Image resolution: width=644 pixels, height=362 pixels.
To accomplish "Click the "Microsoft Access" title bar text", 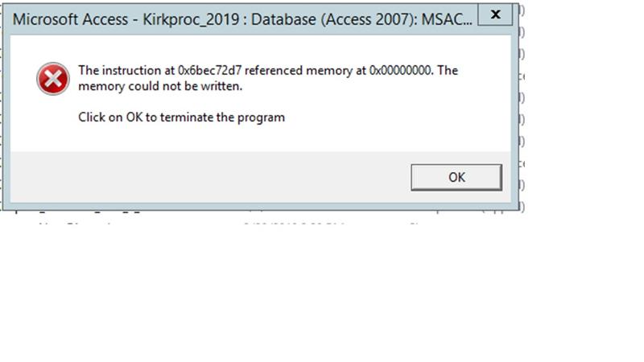I will coord(70,19).
